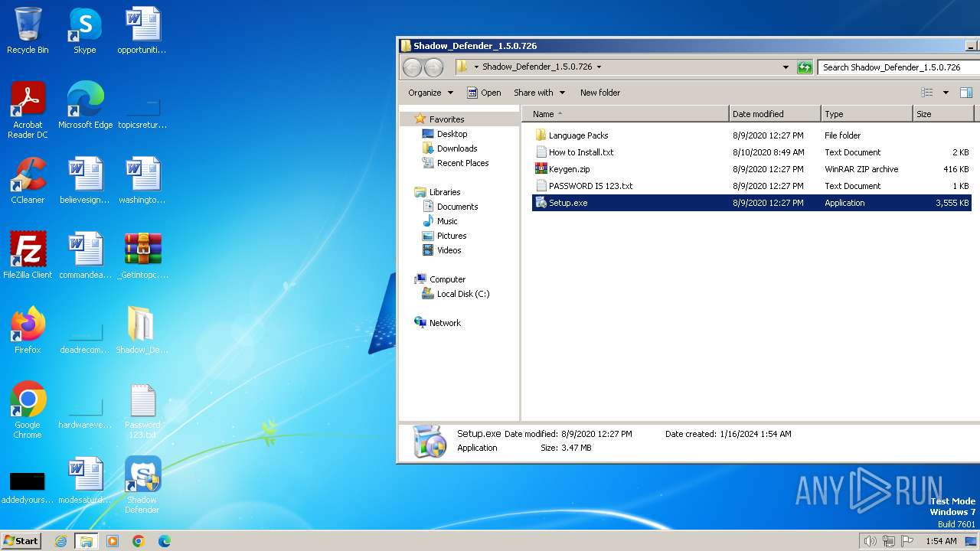
Task: Launch Skype from the desktop
Action: pos(84,31)
